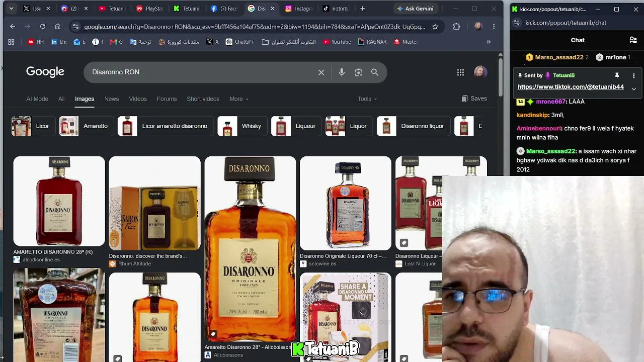Open the ChatGPT bookmark
The height and width of the screenshot is (362, 644).
coord(240,42)
